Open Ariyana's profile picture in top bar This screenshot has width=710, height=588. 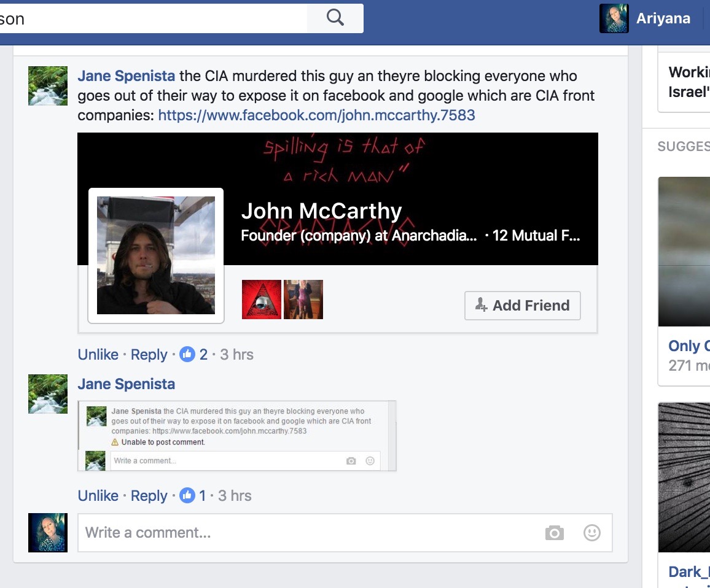(x=614, y=18)
